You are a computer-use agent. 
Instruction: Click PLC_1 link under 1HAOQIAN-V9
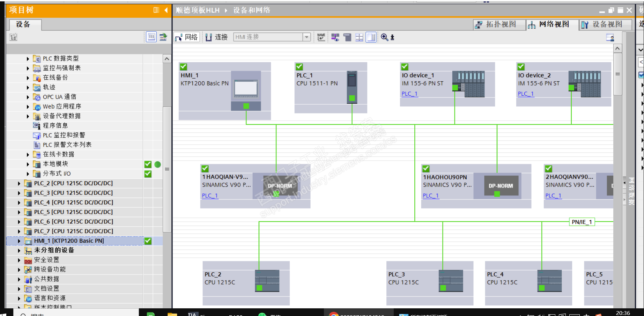pyautogui.click(x=210, y=196)
